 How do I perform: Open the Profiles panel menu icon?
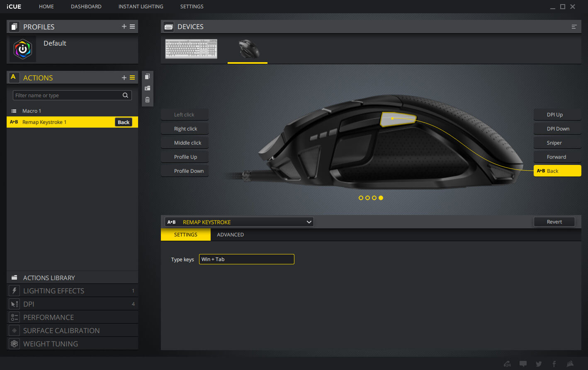click(132, 27)
